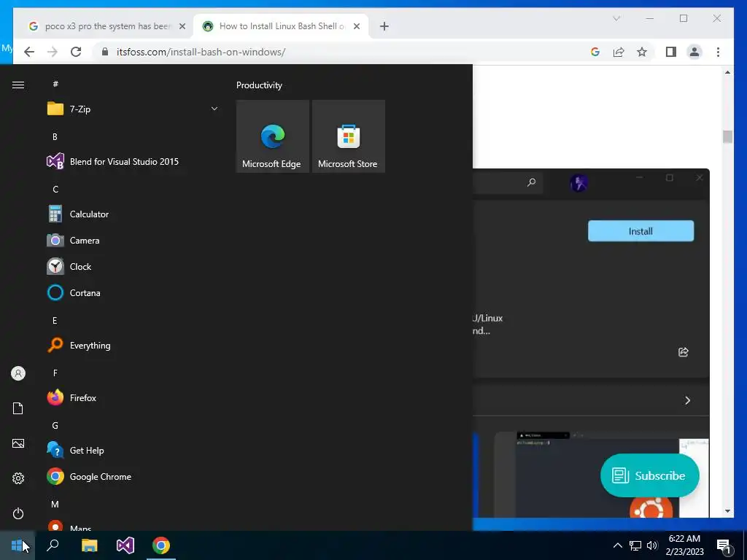Open a new Chrome tab
Screen dimensions: 747x560
(x=384, y=26)
